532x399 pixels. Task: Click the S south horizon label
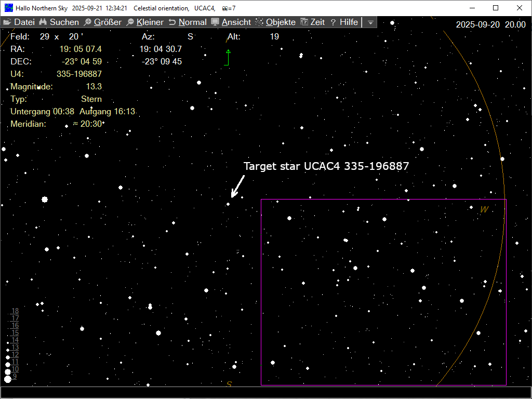point(229,384)
